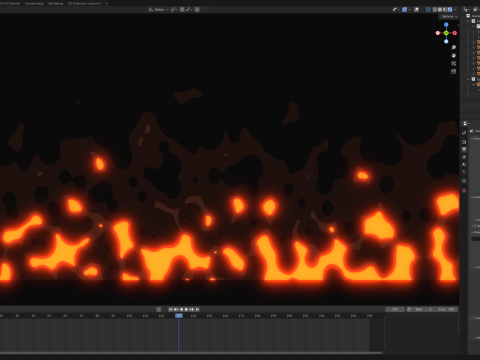Toggle snapping in the viewport header
Screen dimensions: 480x360
tap(182, 9)
